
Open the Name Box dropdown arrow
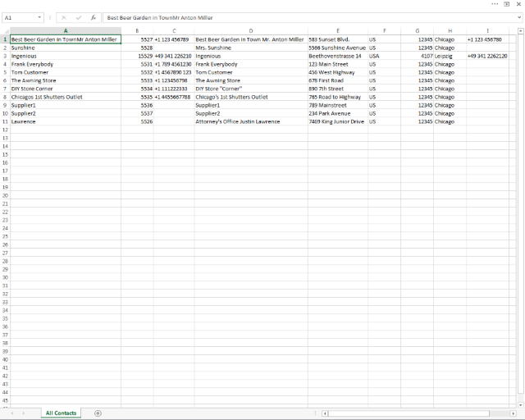point(39,17)
